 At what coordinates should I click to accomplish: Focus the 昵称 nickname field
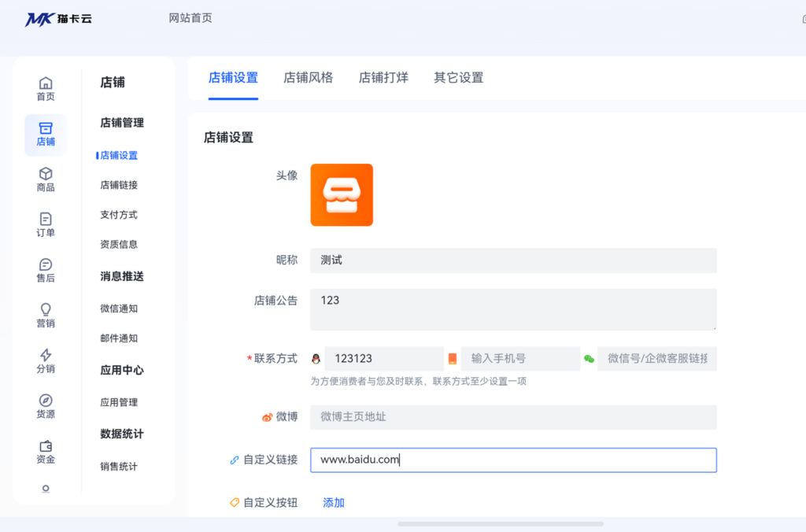[513, 260]
